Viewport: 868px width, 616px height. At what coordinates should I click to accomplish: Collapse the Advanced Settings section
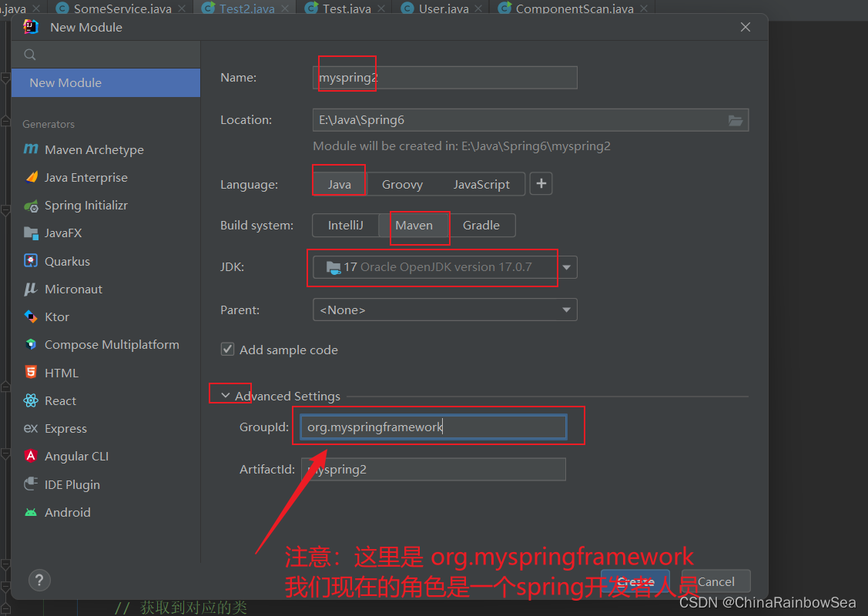pos(226,396)
